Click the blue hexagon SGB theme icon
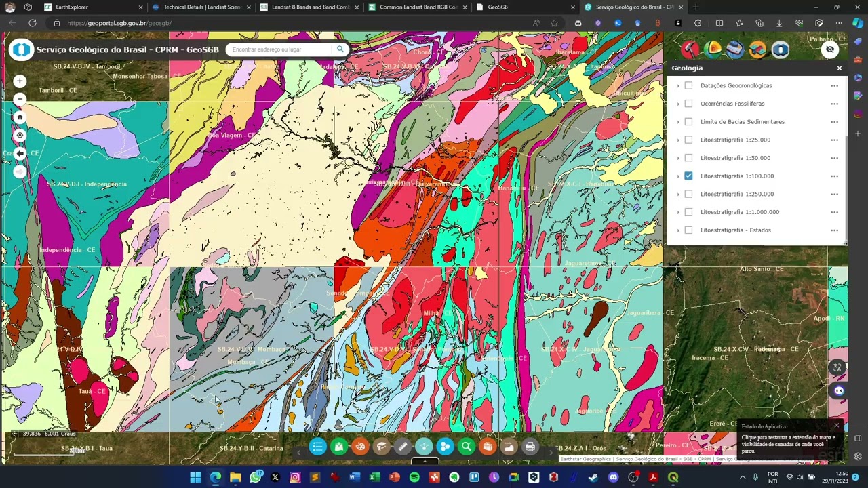Viewport: 868px width, 488px height. [x=781, y=49]
